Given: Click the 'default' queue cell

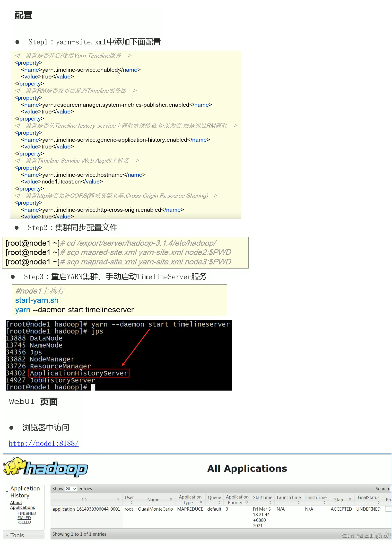Looking at the screenshot, I should [x=214, y=509].
